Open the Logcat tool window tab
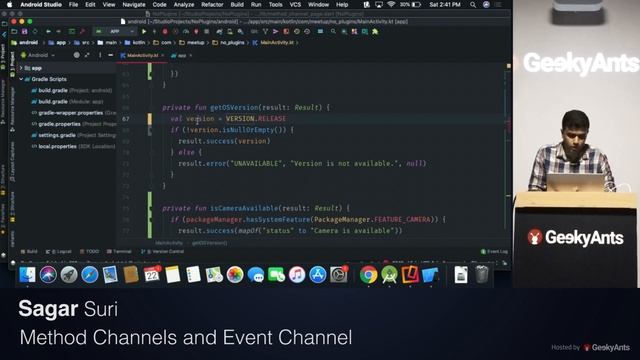This screenshot has height=360, width=640. [58, 251]
